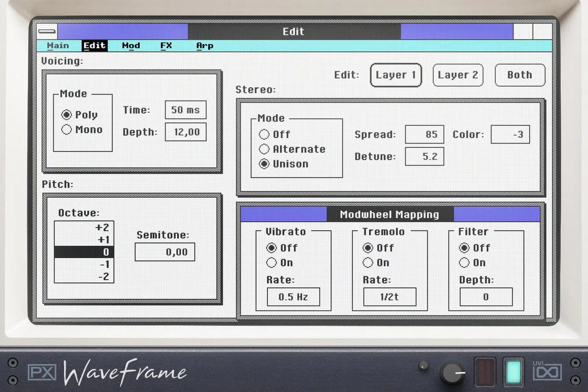
Task: Switch to the Mod tab
Action: coord(130,46)
